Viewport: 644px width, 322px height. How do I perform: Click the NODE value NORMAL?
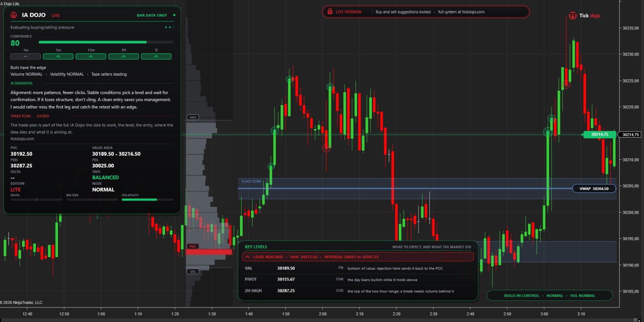[x=103, y=190]
